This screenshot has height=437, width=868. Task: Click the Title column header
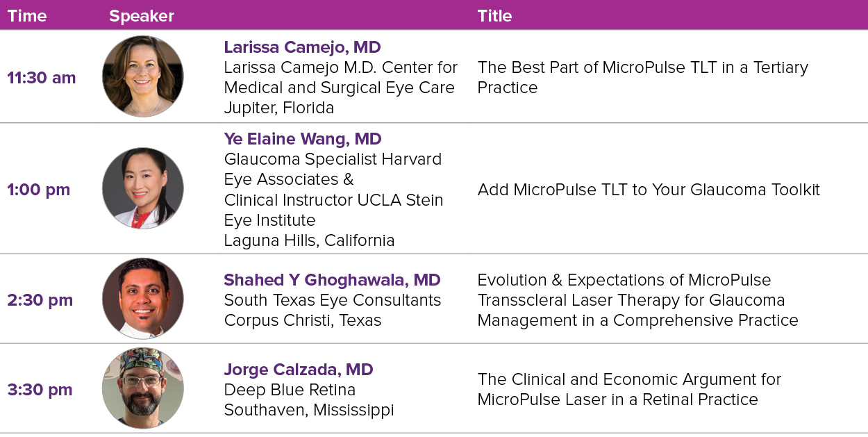click(x=494, y=16)
